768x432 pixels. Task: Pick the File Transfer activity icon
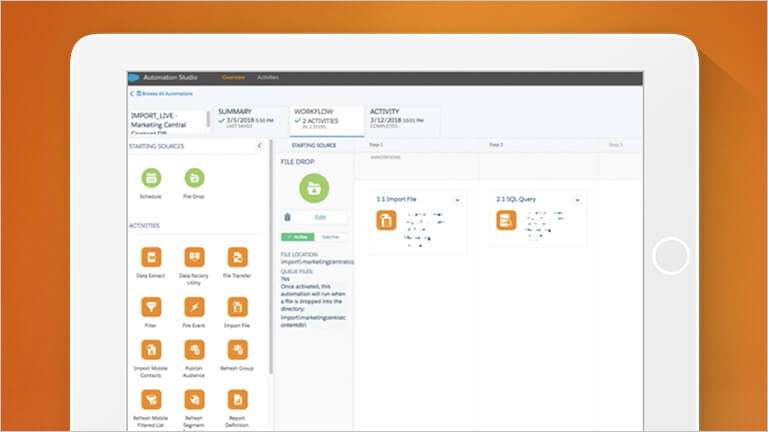(237, 257)
